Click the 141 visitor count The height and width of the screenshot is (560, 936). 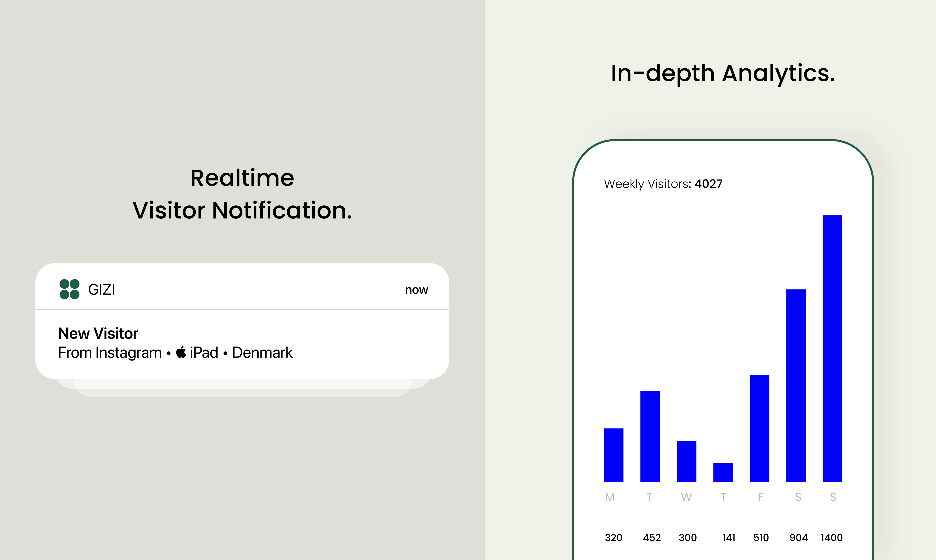(x=728, y=537)
